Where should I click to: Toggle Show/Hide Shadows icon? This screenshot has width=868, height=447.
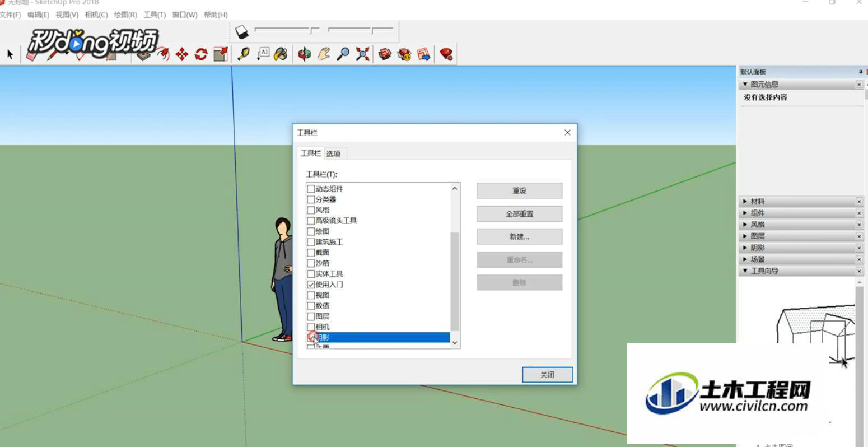241,31
